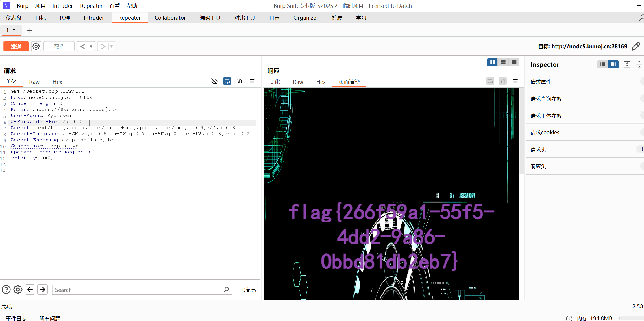644x321 pixels.
Task: Expand 请求主体参数 Inspector section
Action: (x=585, y=116)
